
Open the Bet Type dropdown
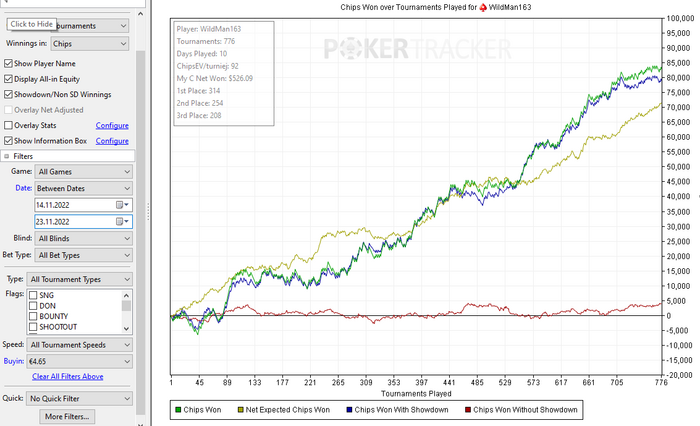pyautogui.click(x=83, y=255)
